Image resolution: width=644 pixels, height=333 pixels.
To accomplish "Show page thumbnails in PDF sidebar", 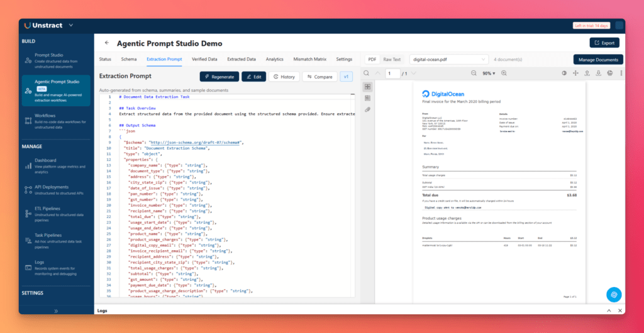I will pyautogui.click(x=367, y=87).
